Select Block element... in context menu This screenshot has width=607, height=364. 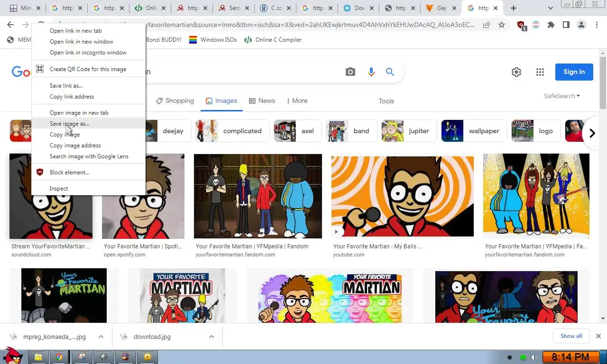[x=88, y=173]
